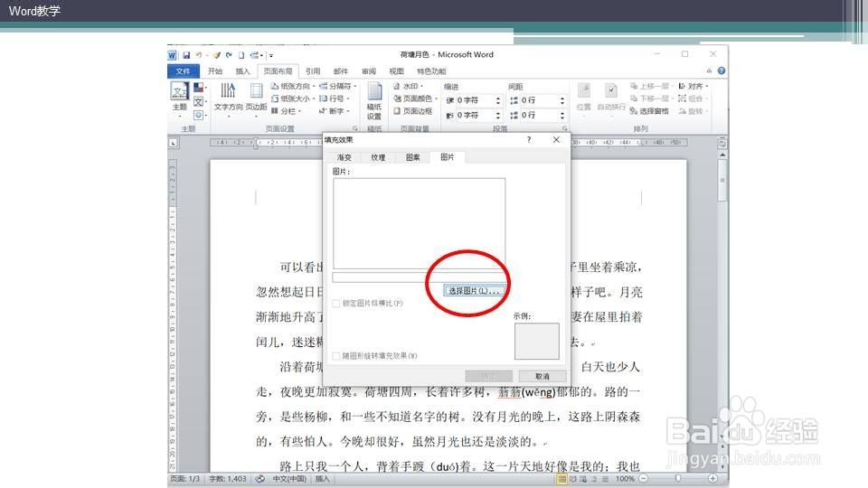Switch to the Insert (插入) ribbon tab
Screen dimensions: 868x488
[x=242, y=71]
